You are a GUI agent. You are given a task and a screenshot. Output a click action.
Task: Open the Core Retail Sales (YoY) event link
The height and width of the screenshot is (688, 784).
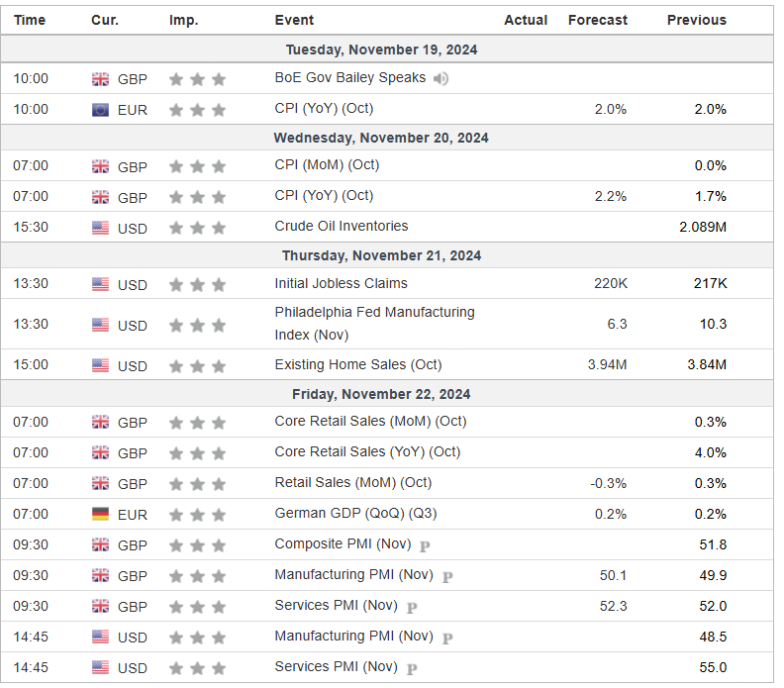click(x=367, y=451)
